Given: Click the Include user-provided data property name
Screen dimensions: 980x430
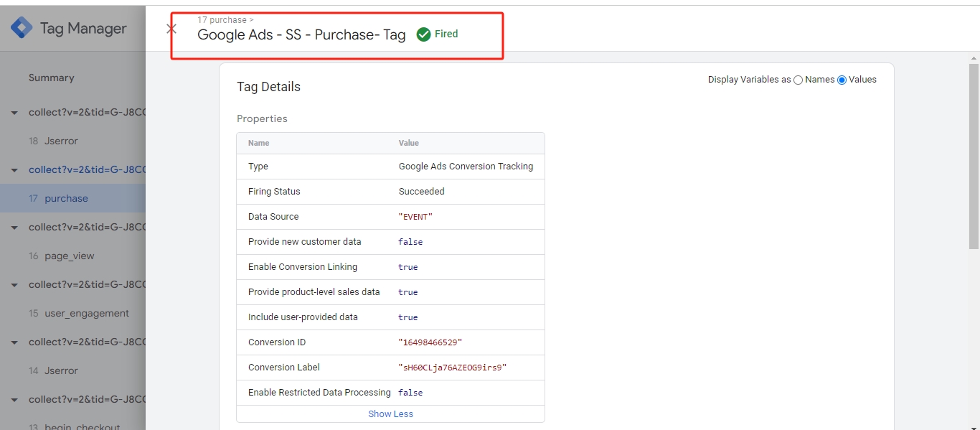Looking at the screenshot, I should [303, 317].
